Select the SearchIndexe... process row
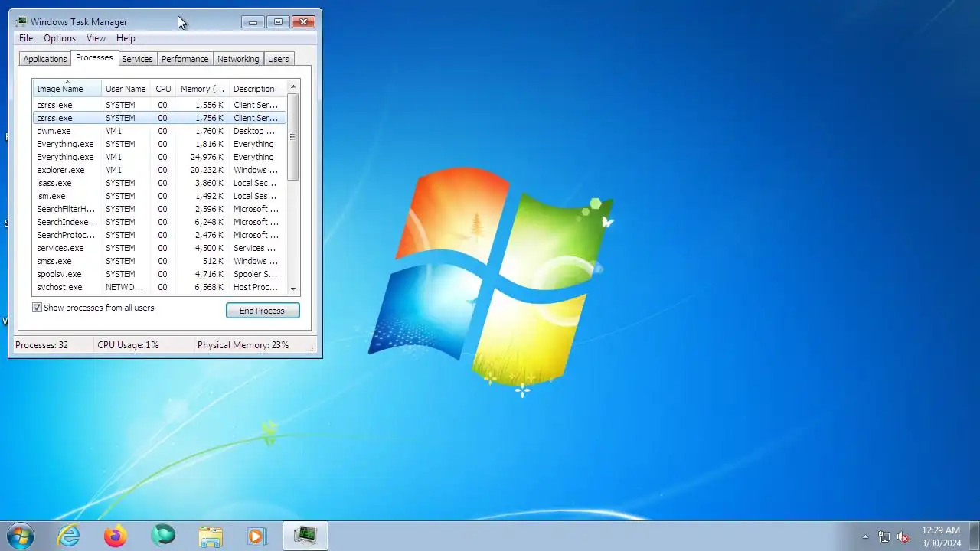 (159, 222)
